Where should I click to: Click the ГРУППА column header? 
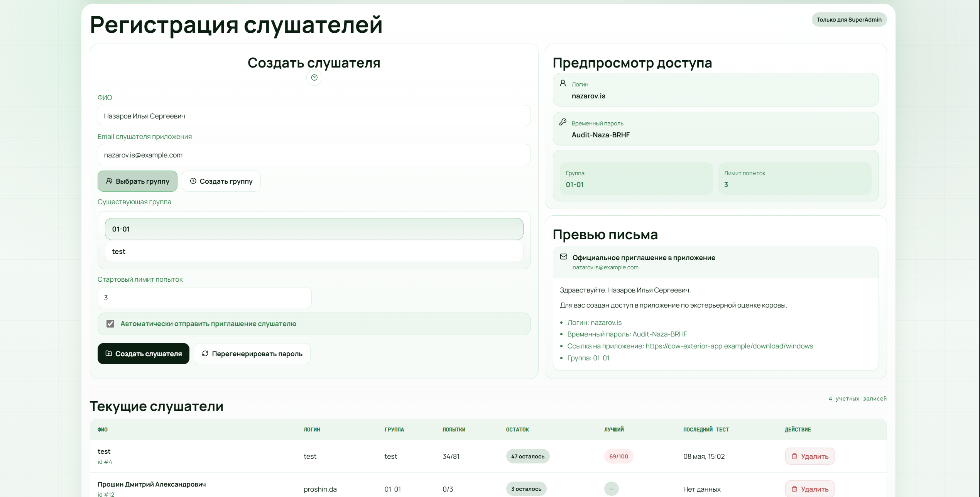[394, 429]
